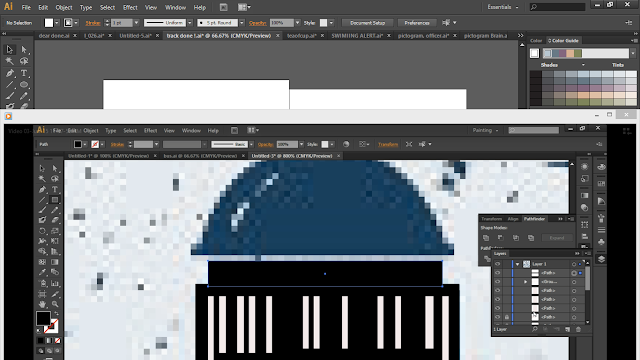Click the Minus Front shape mode icon
Image resolution: width=640 pixels, height=360 pixels.
click(x=500, y=238)
